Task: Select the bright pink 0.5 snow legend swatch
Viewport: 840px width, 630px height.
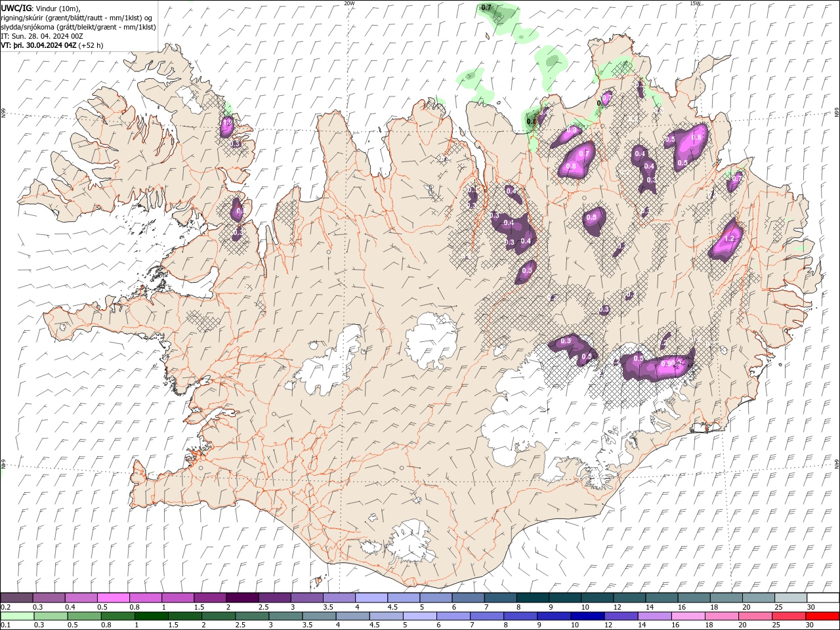Action: point(113,597)
